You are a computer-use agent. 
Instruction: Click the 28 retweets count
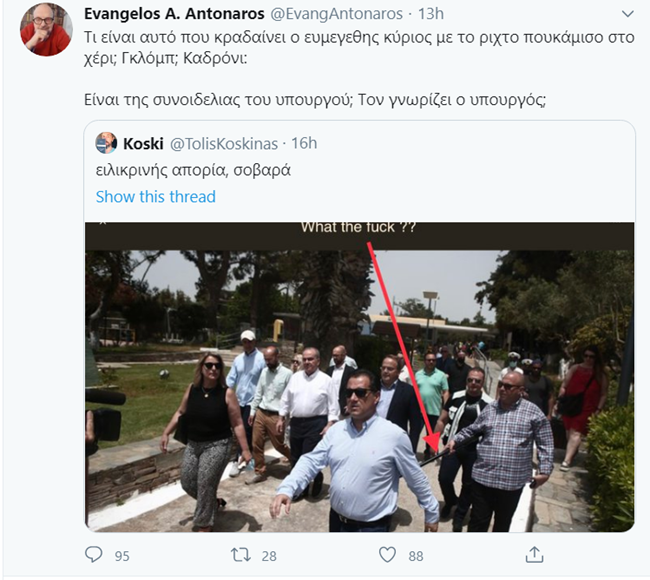click(269, 556)
